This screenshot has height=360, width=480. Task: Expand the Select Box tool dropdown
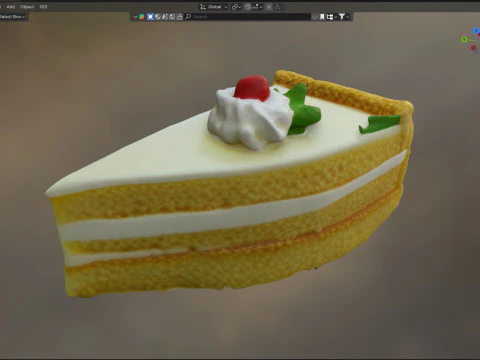(13, 17)
